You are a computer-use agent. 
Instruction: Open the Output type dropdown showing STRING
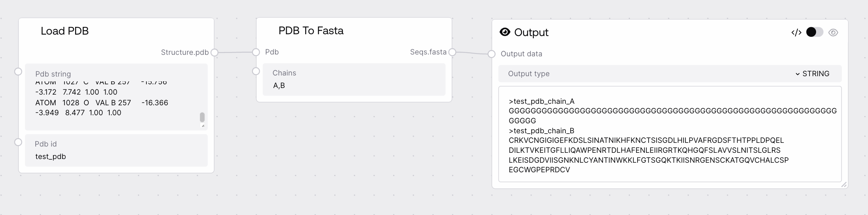coord(812,74)
